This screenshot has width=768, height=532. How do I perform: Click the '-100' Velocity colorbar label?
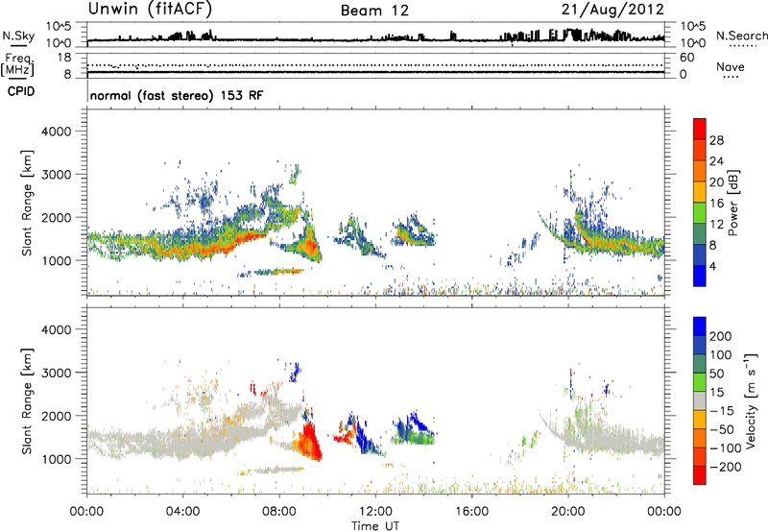tap(726, 448)
